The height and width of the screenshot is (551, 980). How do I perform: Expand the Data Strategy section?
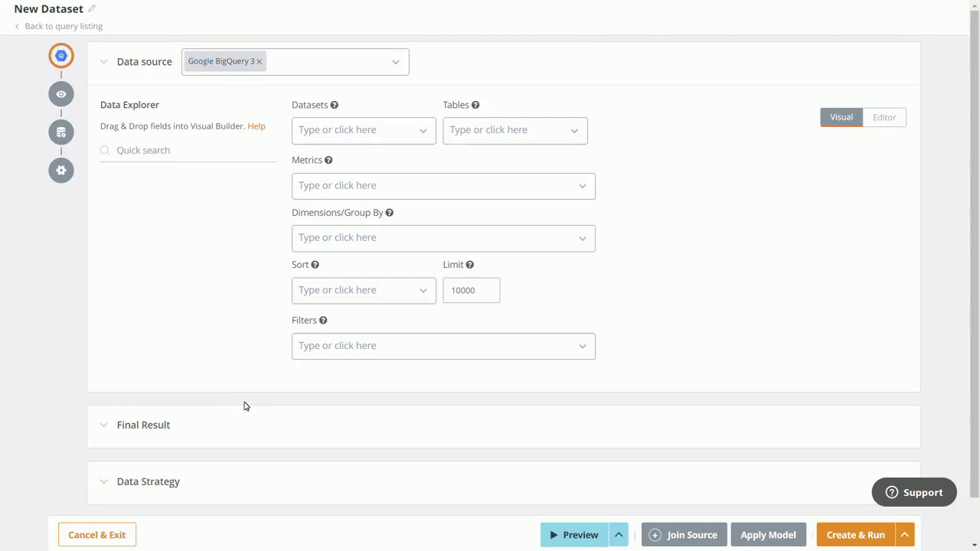tap(104, 481)
